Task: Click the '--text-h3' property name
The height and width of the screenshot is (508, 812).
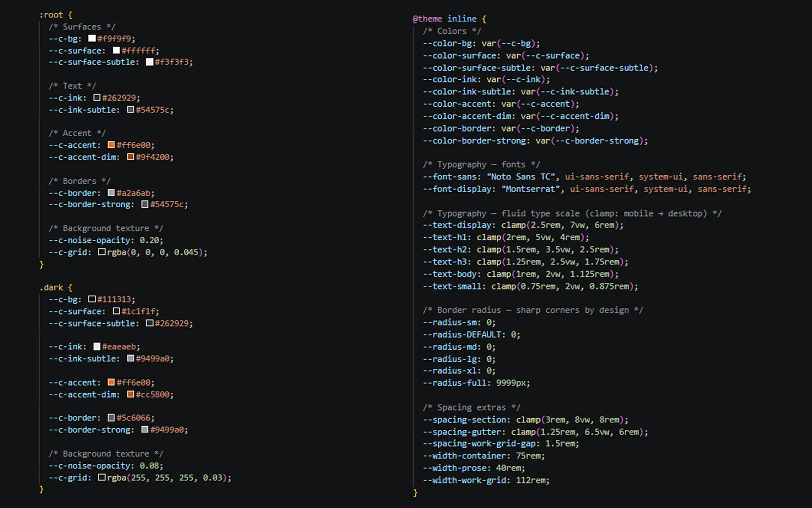Action: 445,262
